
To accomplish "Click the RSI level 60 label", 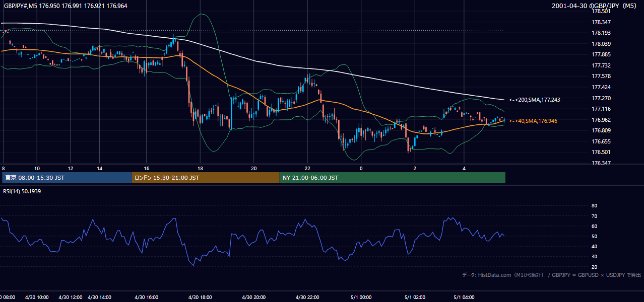I will pos(594,226).
